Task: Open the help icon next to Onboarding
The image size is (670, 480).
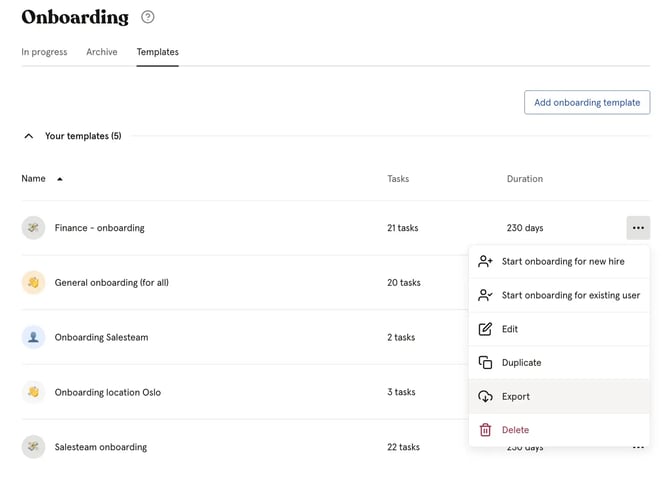Action: [x=147, y=17]
